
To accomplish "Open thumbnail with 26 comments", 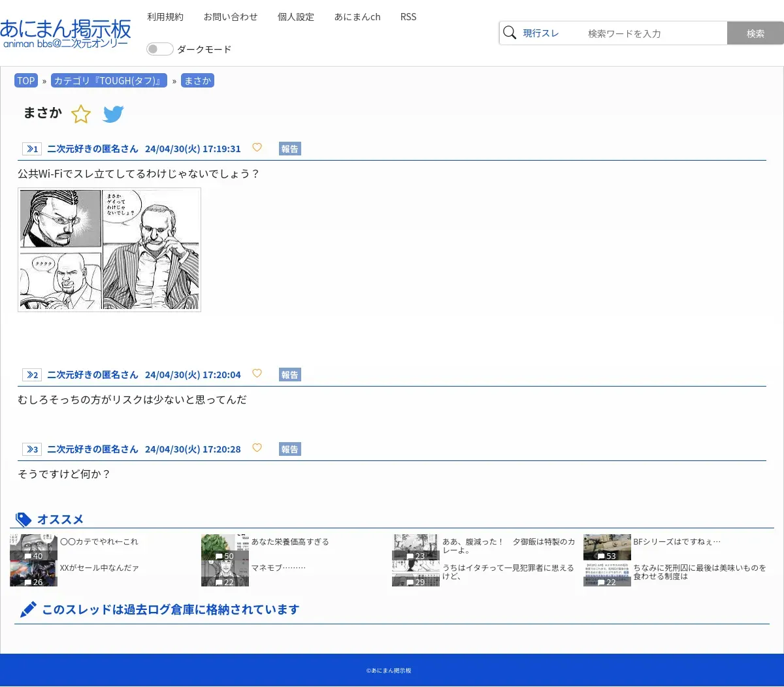I will pos(33,573).
